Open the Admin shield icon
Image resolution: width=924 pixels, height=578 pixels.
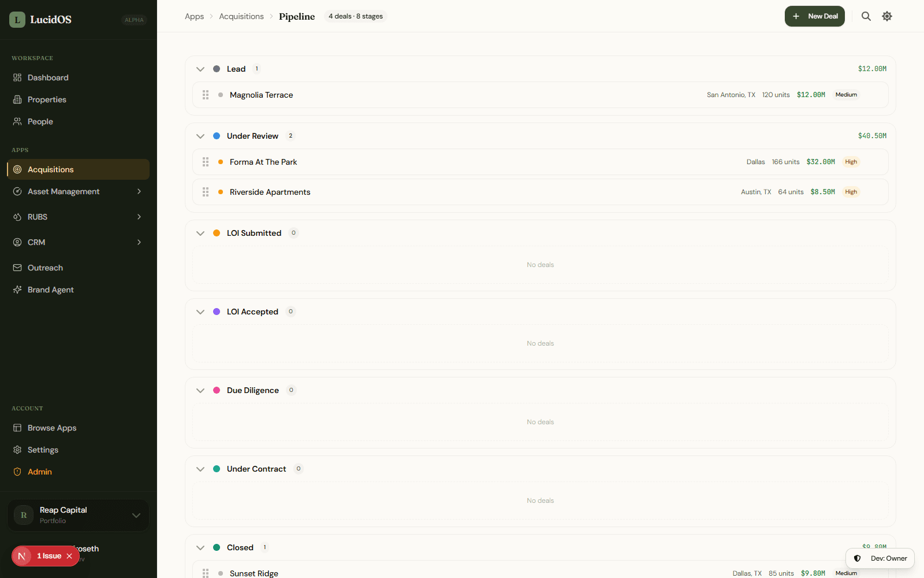pos(17,472)
